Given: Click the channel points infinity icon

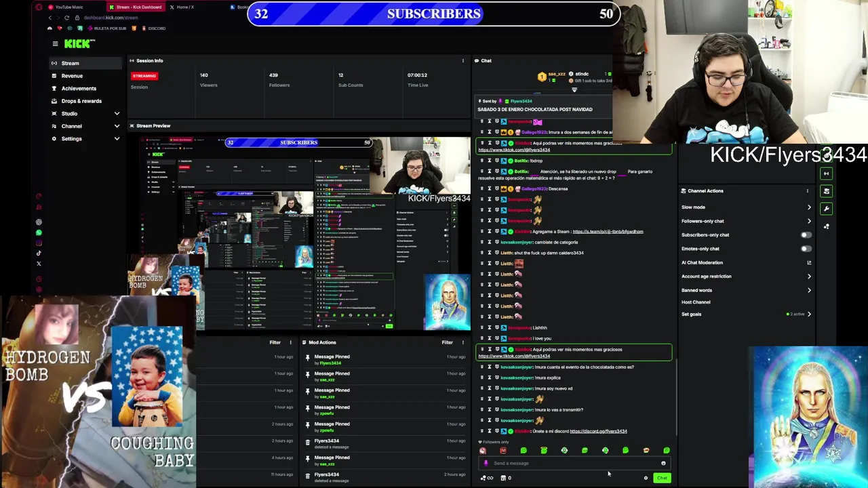Looking at the screenshot, I should [487, 479].
